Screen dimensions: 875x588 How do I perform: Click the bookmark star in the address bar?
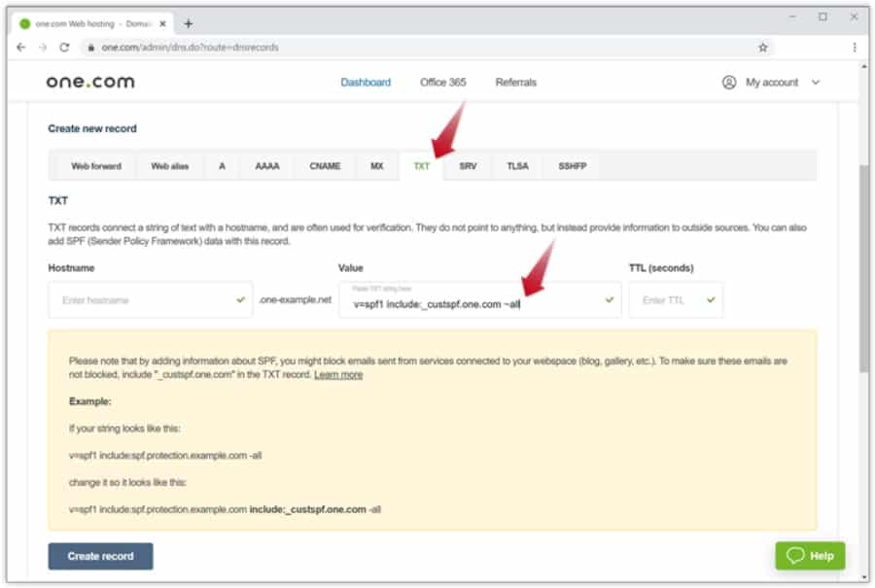coord(764,46)
